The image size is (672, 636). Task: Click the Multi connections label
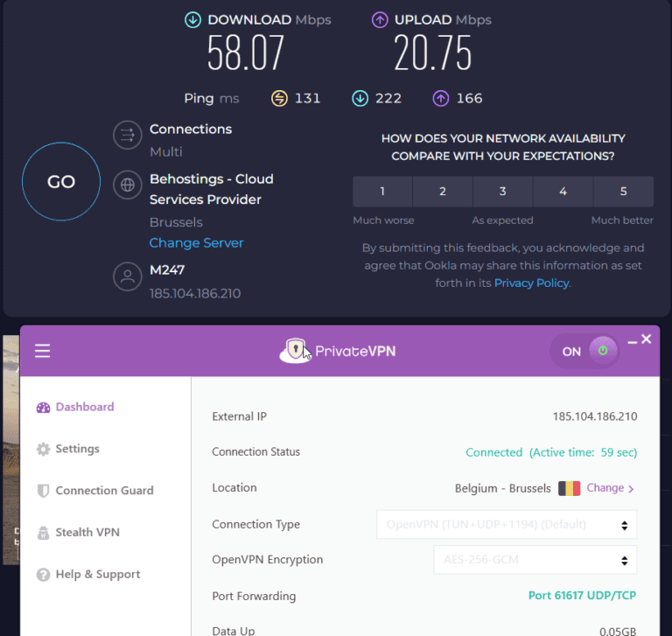166,151
